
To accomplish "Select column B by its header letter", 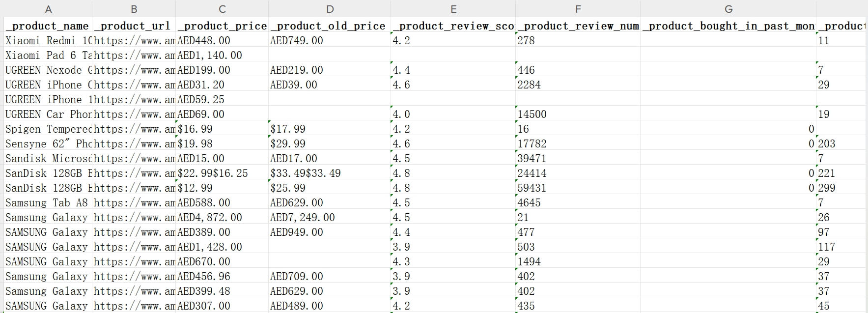I will [x=134, y=9].
